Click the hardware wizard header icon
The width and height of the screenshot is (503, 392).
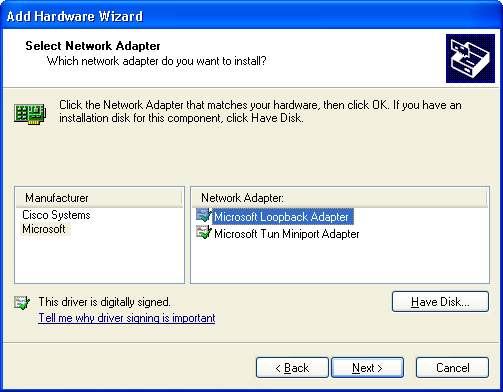click(470, 58)
